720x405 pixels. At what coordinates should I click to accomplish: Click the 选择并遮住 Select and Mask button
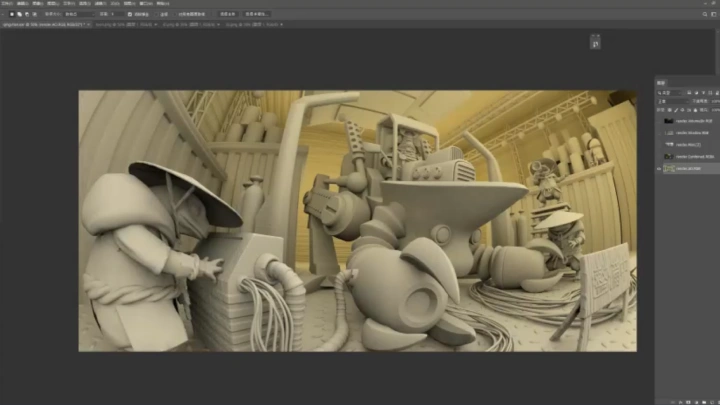pyautogui.click(x=257, y=14)
